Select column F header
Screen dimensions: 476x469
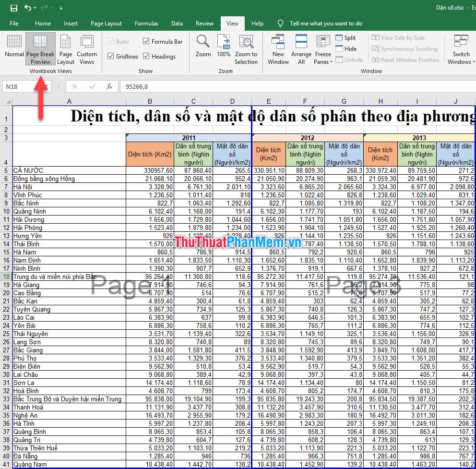pyautogui.click(x=305, y=101)
